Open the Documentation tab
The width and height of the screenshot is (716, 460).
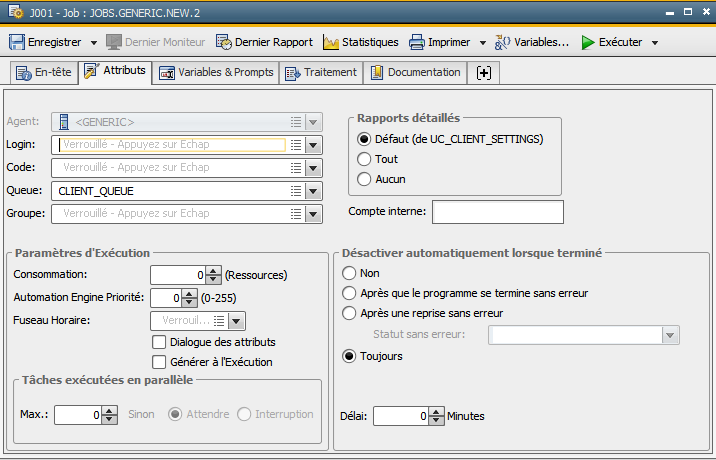[415, 73]
